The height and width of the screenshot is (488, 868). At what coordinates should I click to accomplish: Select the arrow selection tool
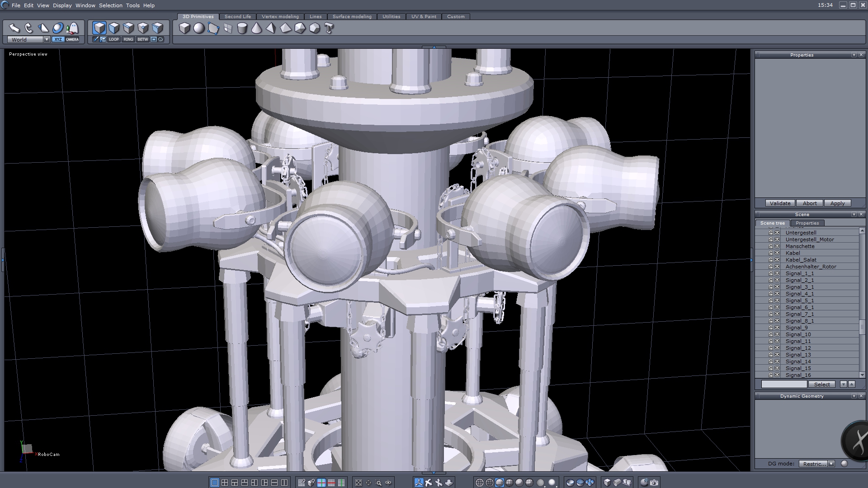tap(14, 28)
